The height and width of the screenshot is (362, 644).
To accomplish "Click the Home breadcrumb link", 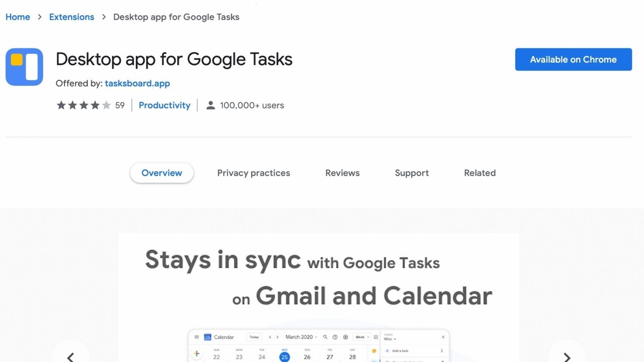I will point(18,17).
